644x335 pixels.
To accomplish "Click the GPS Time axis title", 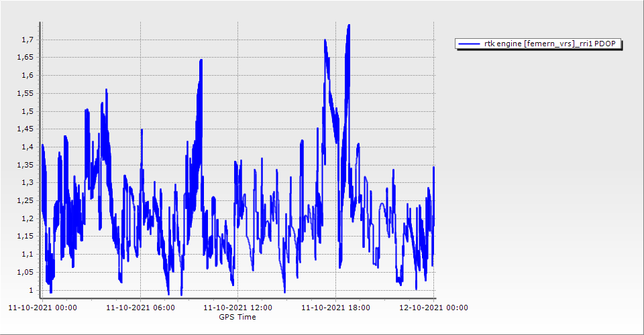I will tap(237, 317).
